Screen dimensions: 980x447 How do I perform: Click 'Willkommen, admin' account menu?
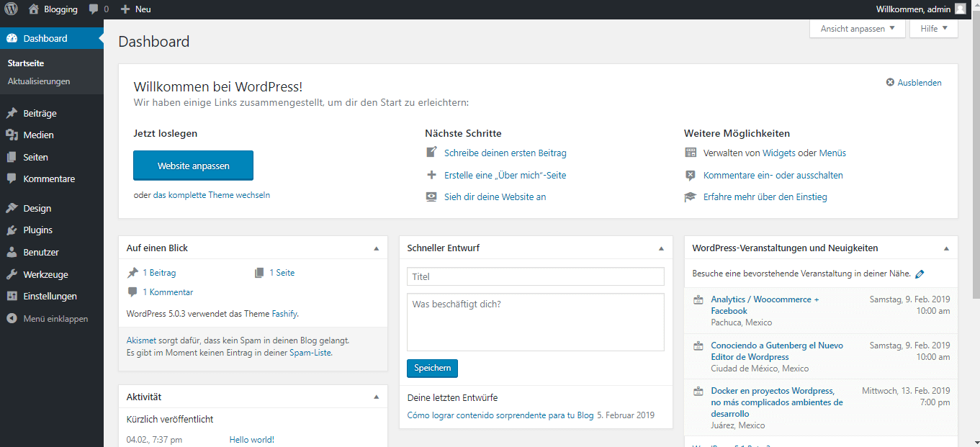click(921, 9)
